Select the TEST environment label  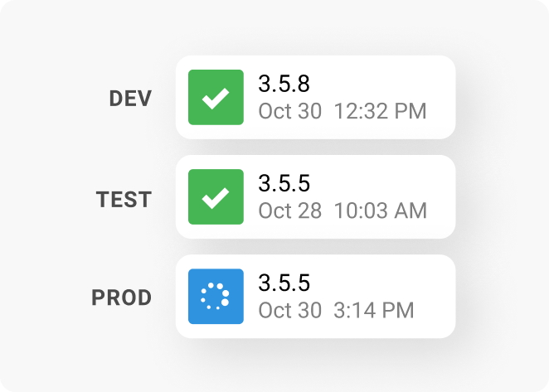[x=124, y=200]
